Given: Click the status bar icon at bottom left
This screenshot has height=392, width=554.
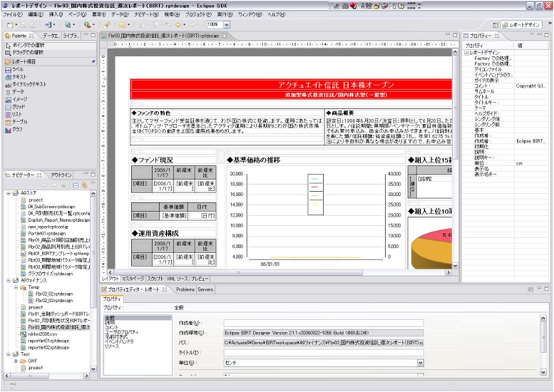Looking at the screenshot, I should pyautogui.click(x=13, y=386).
